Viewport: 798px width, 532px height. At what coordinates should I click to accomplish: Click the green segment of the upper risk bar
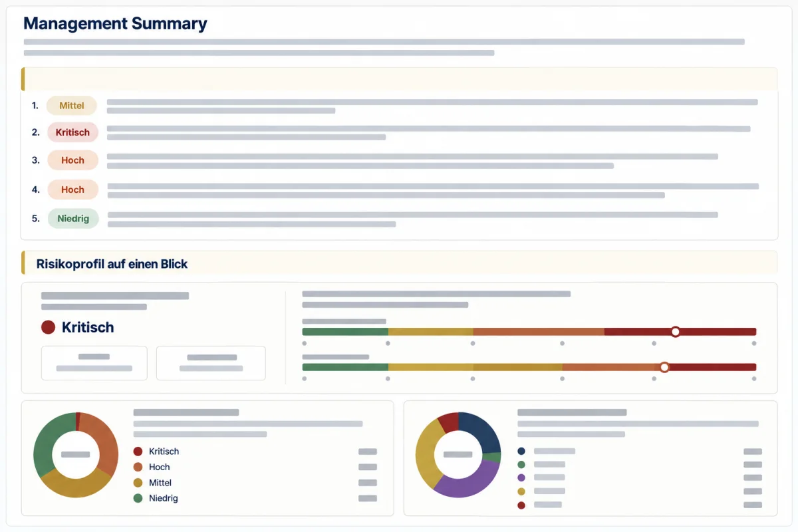point(345,331)
